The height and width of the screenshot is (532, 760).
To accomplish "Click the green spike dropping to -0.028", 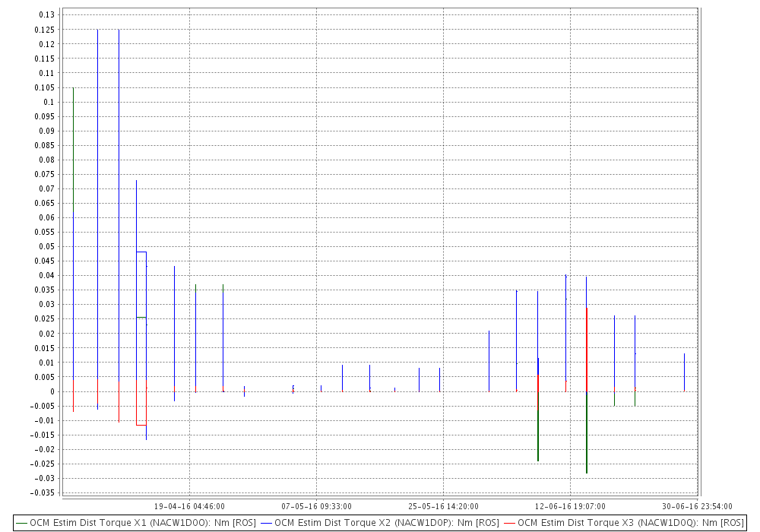I will pyautogui.click(x=587, y=434).
